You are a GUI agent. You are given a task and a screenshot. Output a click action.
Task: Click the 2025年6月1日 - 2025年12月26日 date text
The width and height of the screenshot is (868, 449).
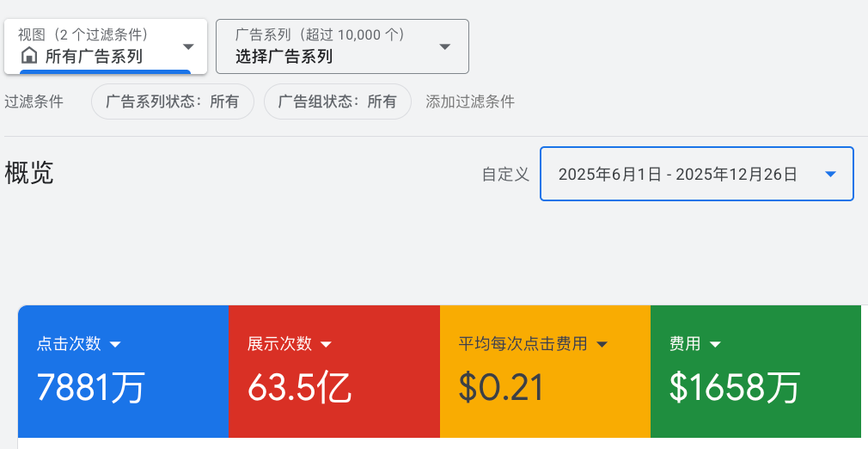[677, 175]
